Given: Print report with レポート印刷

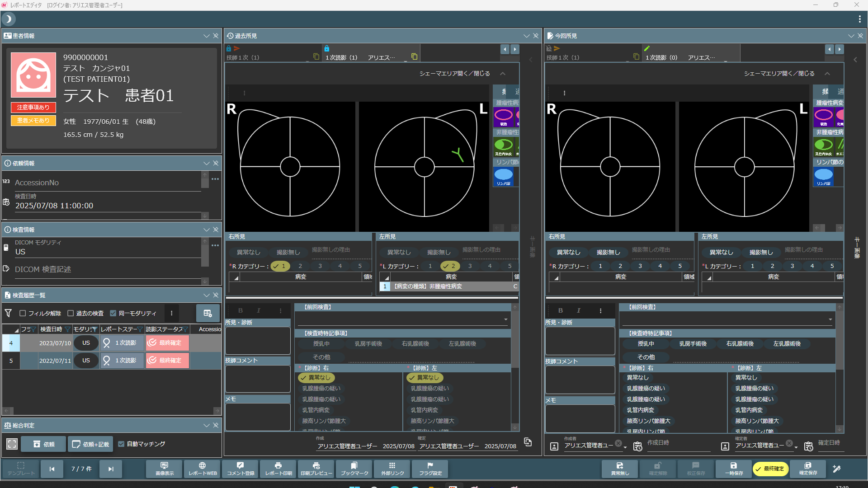Looking at the screenshot, I should (278, 469).
